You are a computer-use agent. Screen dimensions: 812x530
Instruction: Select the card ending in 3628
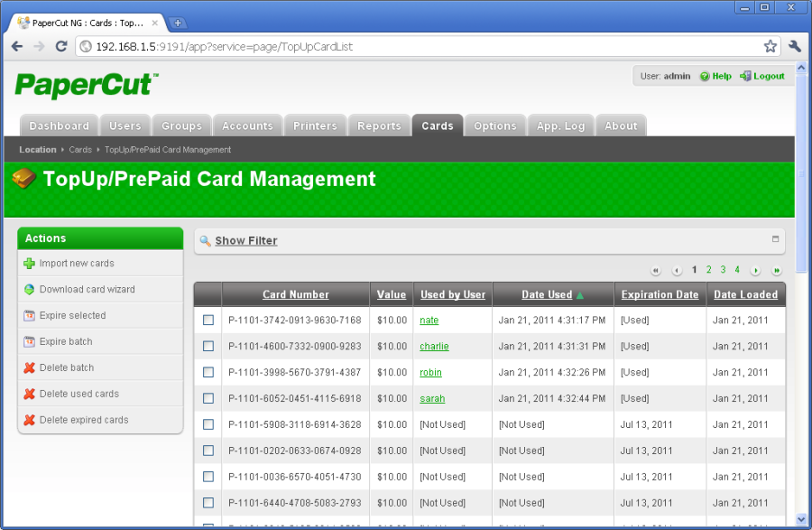point(208,424)
